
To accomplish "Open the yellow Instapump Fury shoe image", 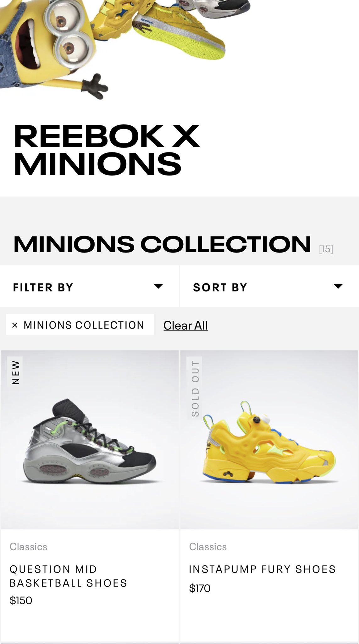I will tap(269, 440).
